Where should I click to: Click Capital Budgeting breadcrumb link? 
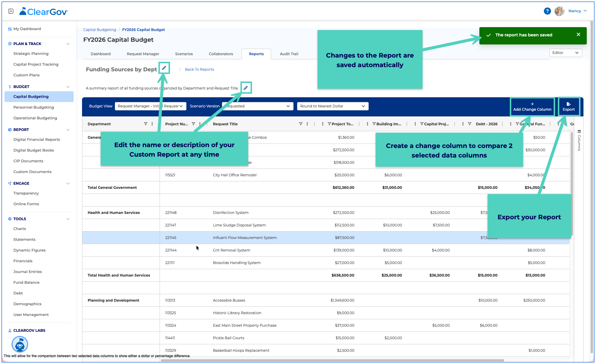point(99,30)
